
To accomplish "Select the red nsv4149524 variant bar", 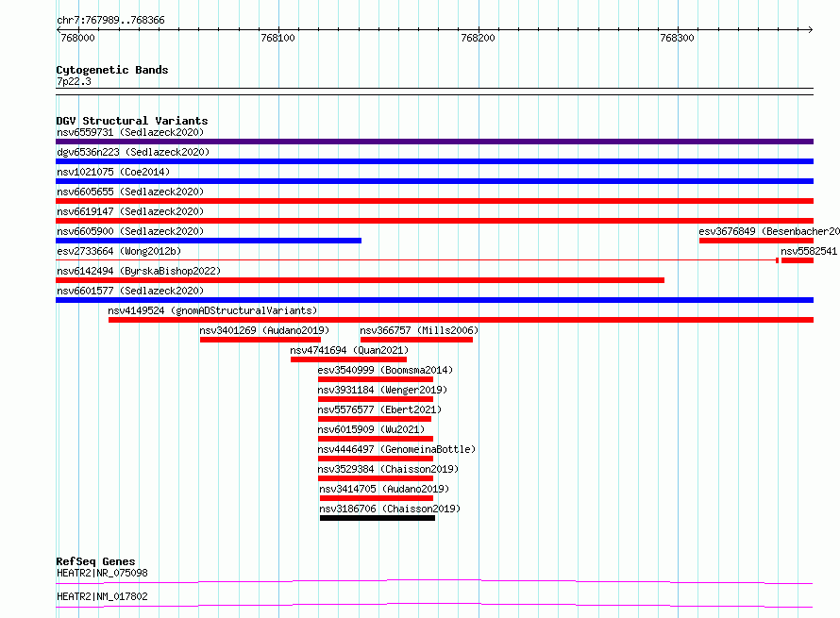I will point(461,320).
